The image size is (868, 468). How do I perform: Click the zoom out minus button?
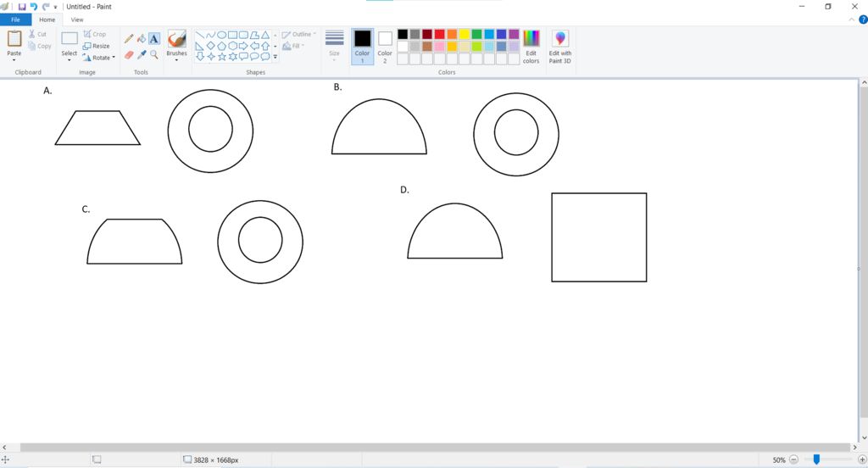coord(793,460)
